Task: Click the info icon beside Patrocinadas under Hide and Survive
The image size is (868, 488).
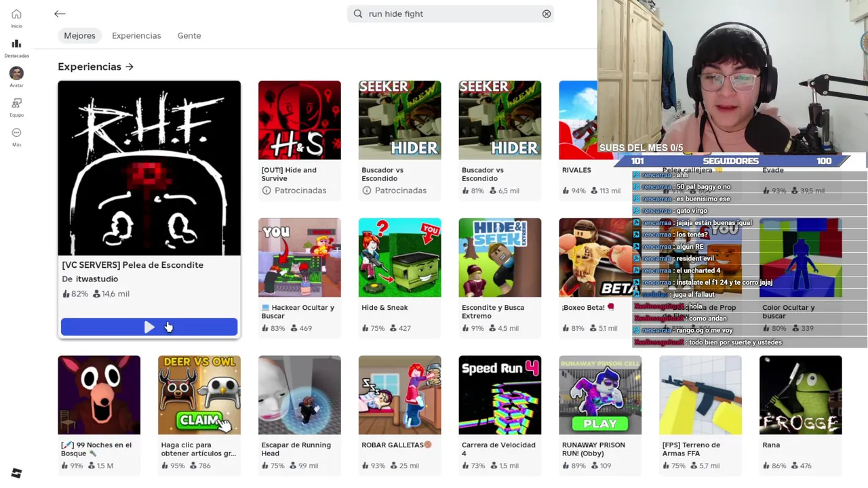Action: click(x=267, y=190)
